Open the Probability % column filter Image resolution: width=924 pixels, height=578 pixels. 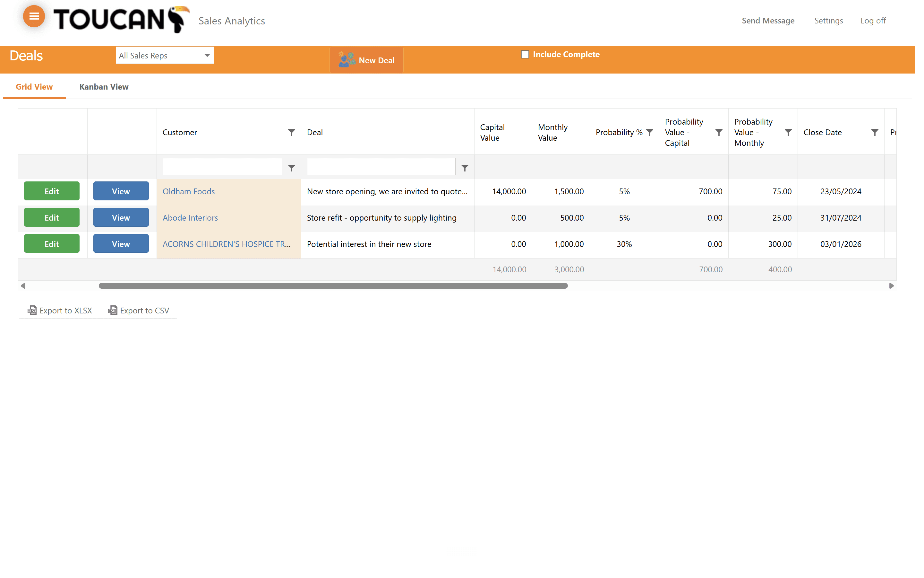pyautogui.click(x=649, y=132)
